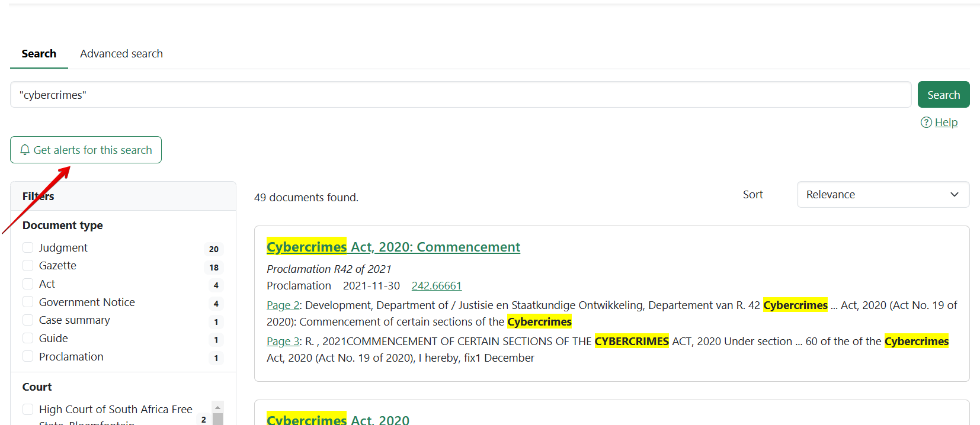980x425 pixels.
Task: Click the Help question mark icon
Action: tap(926, 123)
